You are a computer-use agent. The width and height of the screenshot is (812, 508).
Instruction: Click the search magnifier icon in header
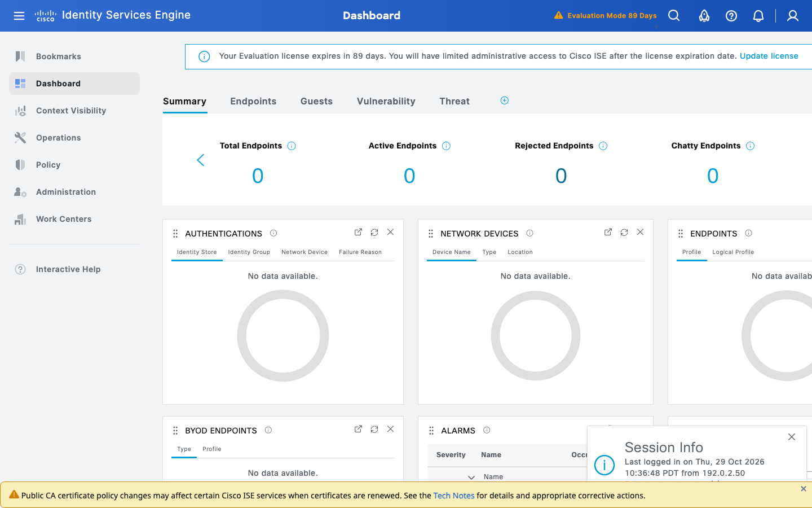click(674, 16)
